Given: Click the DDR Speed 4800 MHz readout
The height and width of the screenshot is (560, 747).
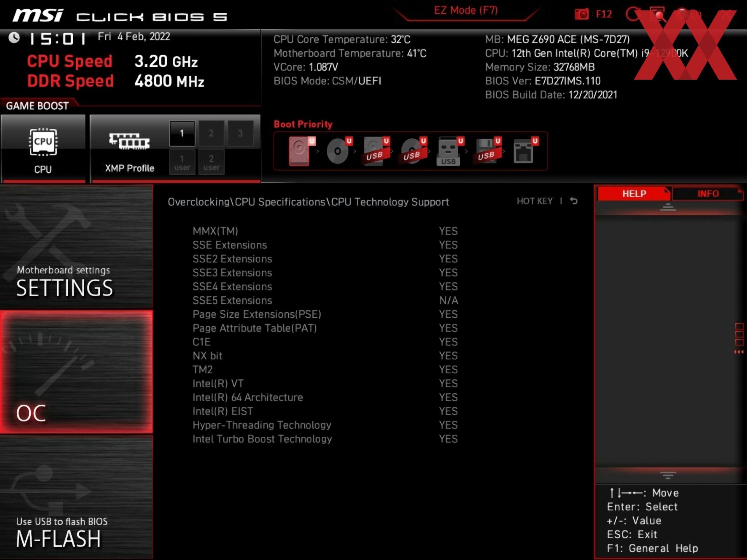Looking at the screenshot, I should (116, 81).
